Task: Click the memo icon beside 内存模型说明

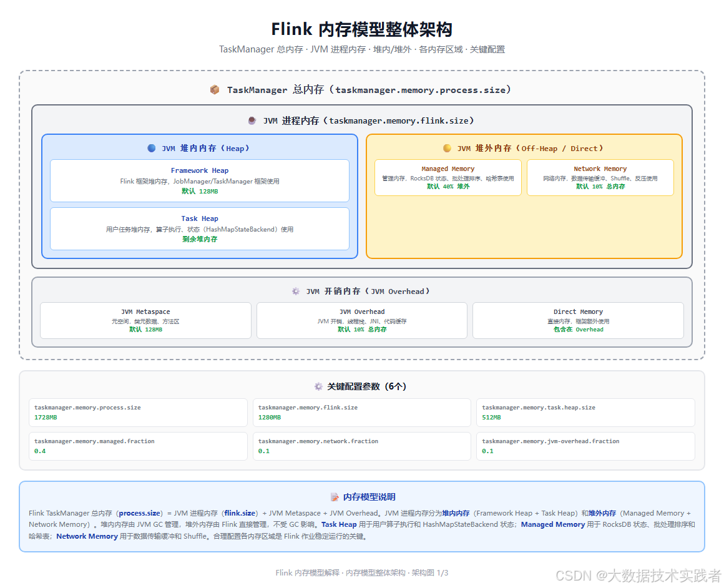Action: [x=335, y=497]
